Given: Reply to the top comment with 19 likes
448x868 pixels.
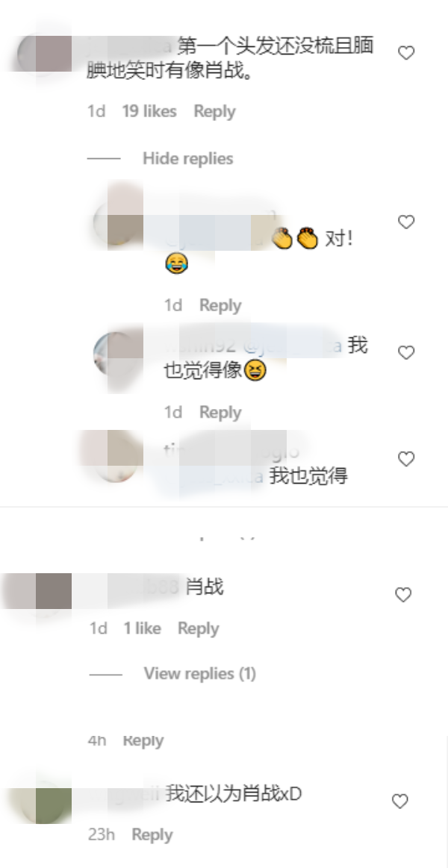Looking at the screenshot, I should 215,111.
